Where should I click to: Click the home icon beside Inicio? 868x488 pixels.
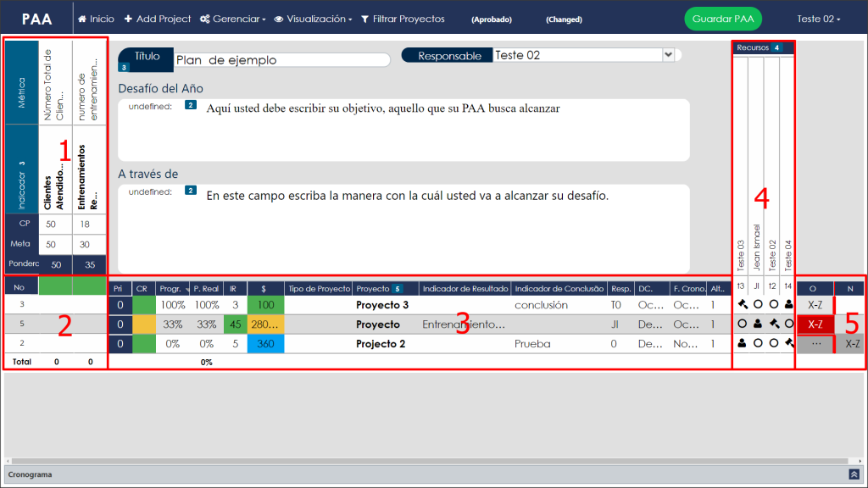[82, 19]
